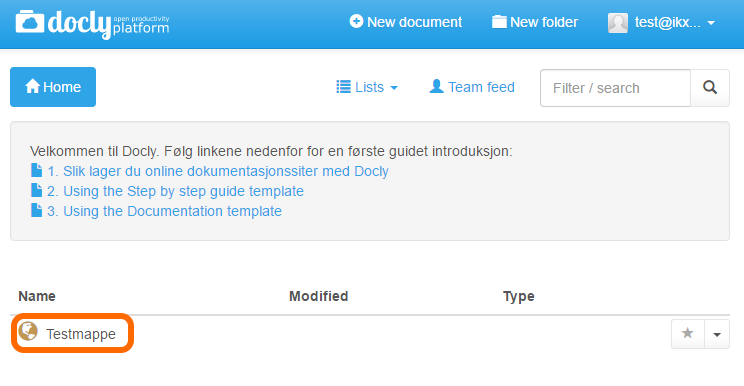Click the New folder button
The image size is (744, 386).
click(535, 22)
